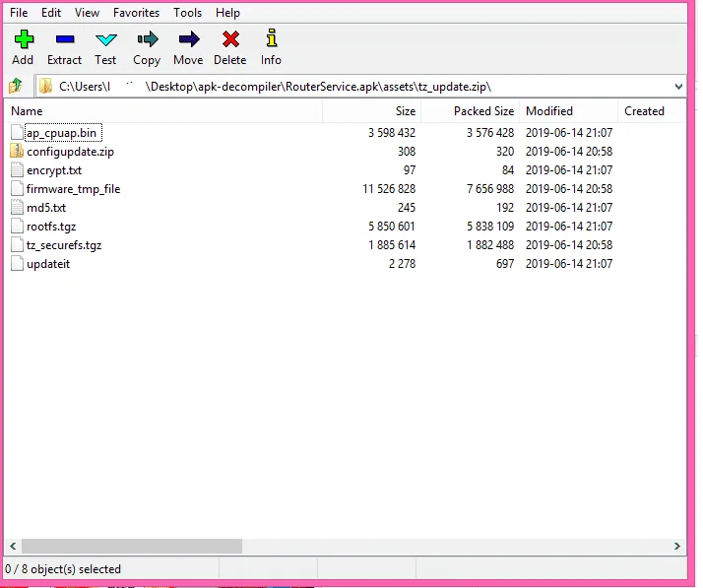This screenshot has height=588, width=703.
Task: Click the objects selected status text
Action: 63,569
